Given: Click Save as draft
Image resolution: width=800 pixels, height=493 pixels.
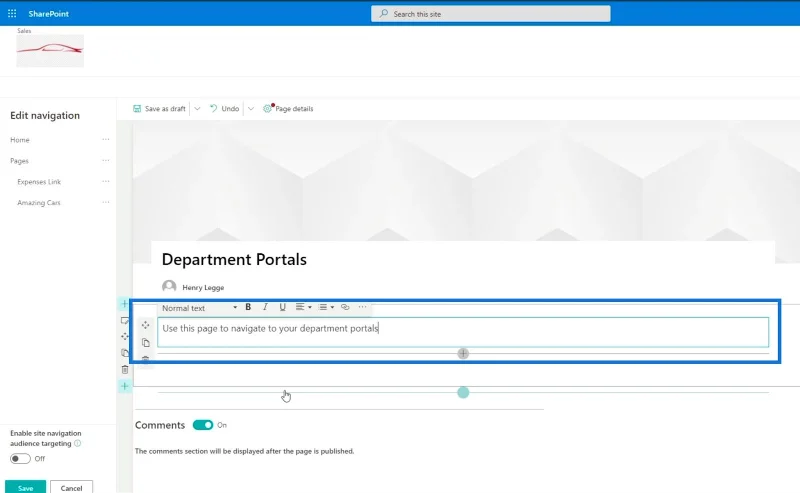Looking at the screenshot, I should click(x=159, y=109).
